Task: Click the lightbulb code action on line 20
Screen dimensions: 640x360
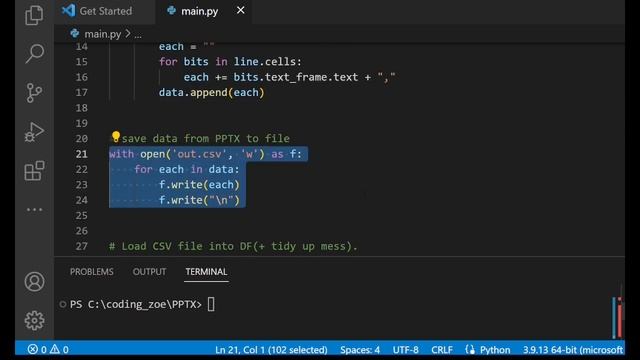Action: click(116, 137)
